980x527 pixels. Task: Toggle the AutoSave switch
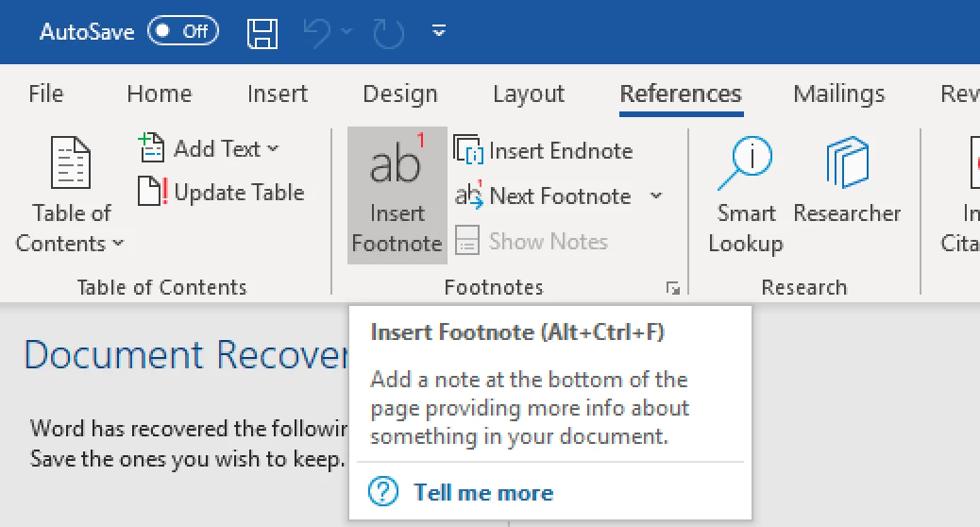[184, 32]
